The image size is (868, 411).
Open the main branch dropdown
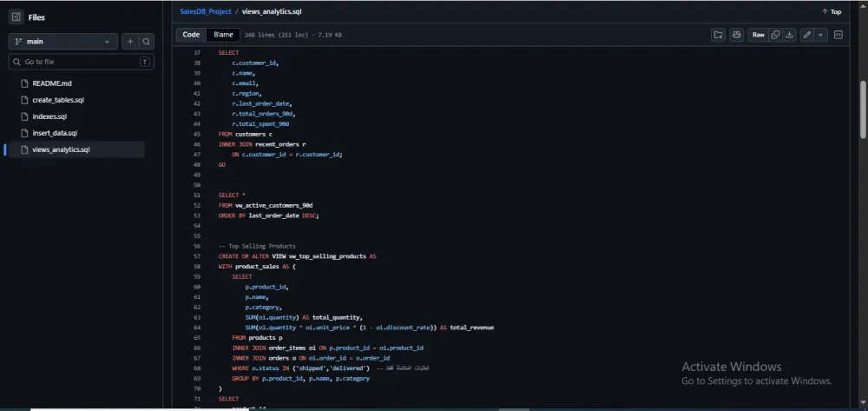[62, 42]
